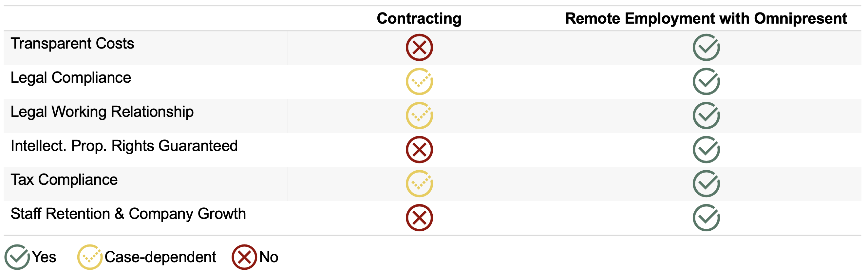Image resolution: width=868 pixels, height=275 pixels.
Task: Click the yellow icon for Legal Working Relationship
Action: pyautogui.click(x=419, y=116)
